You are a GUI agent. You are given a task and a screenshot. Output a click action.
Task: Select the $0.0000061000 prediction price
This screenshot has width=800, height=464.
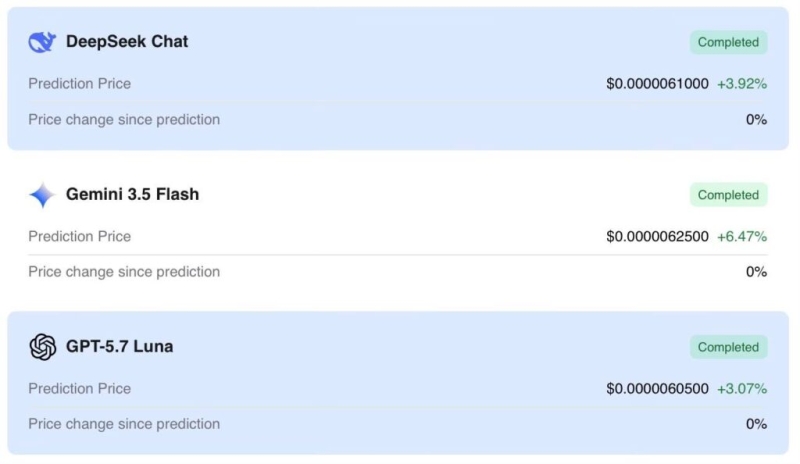click(x=657, y=84)
